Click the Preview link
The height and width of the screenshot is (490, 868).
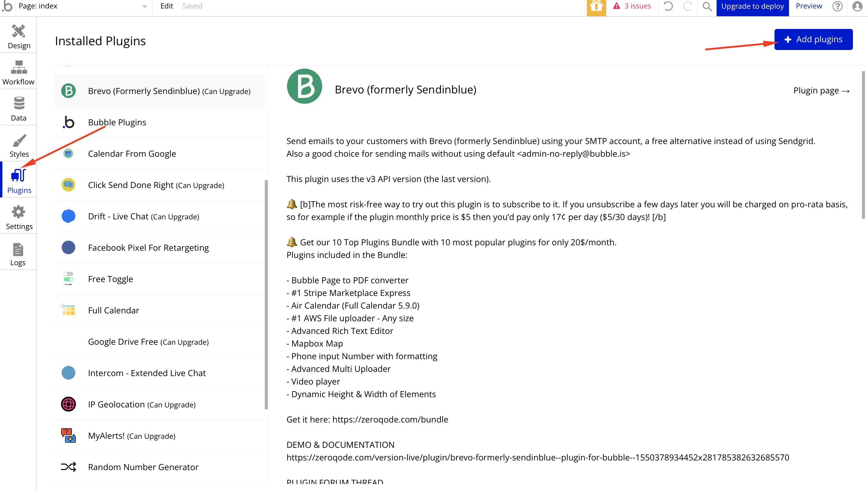809,6
